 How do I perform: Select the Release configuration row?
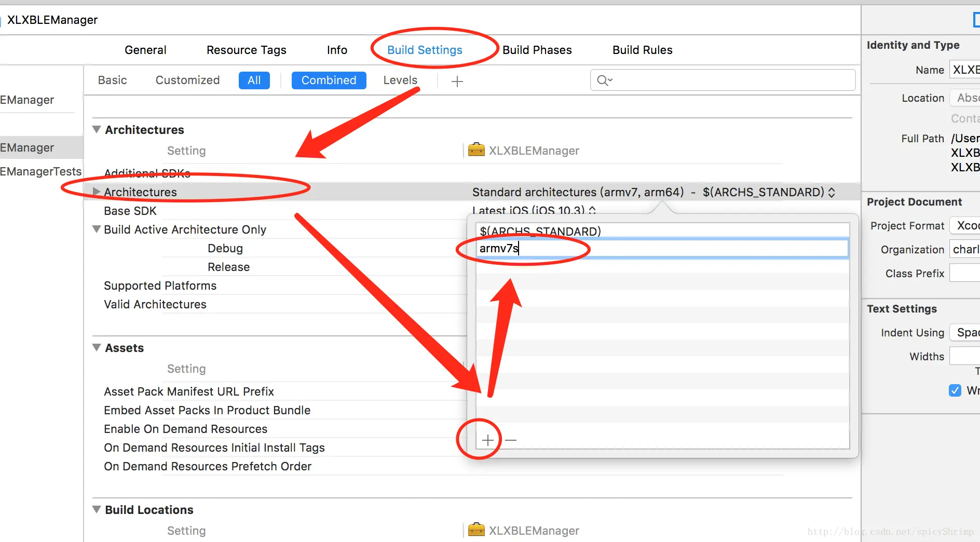[x=229, y=267]
